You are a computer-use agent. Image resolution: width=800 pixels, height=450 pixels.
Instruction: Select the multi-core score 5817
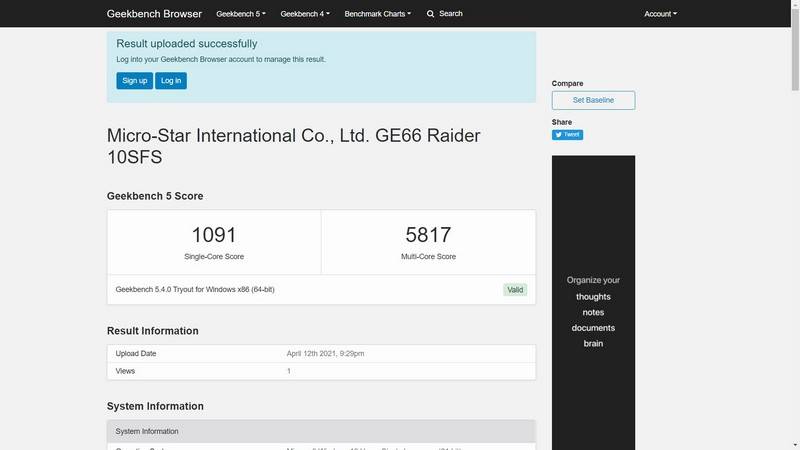428,236
